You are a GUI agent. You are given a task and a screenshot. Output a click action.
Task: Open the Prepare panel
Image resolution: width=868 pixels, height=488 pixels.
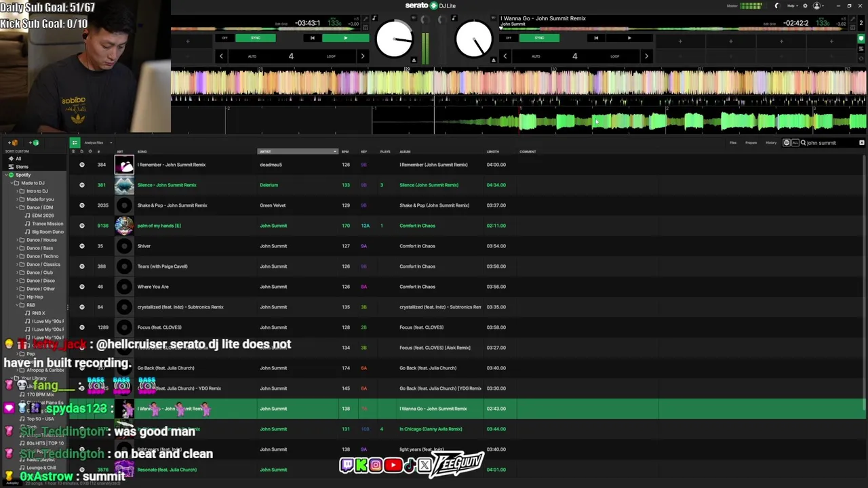[x=751, y=143]
